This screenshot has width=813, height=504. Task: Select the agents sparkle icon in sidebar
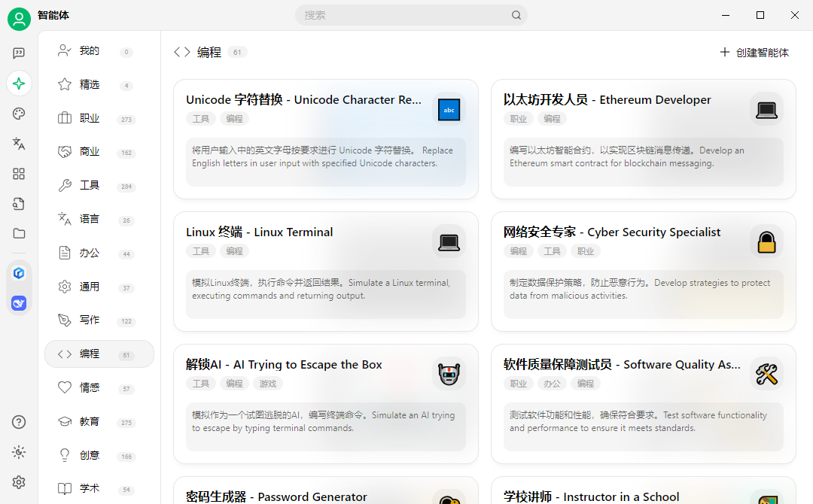coord(19,83)
